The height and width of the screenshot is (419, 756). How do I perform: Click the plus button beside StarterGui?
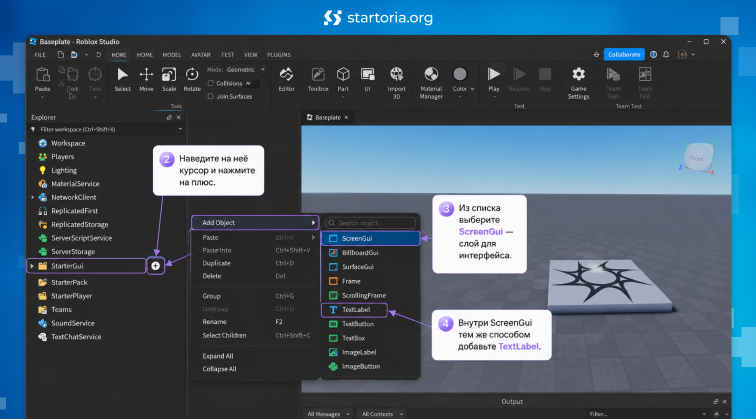click(155, 266)
